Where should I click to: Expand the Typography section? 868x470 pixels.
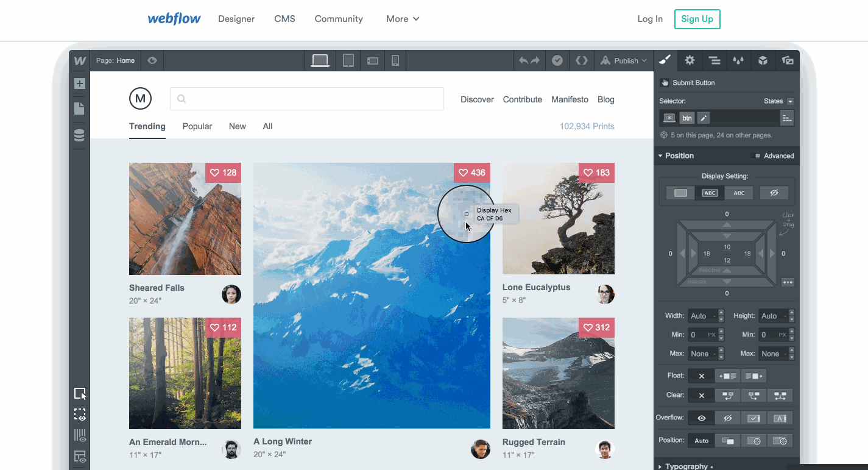coord(685,466)
